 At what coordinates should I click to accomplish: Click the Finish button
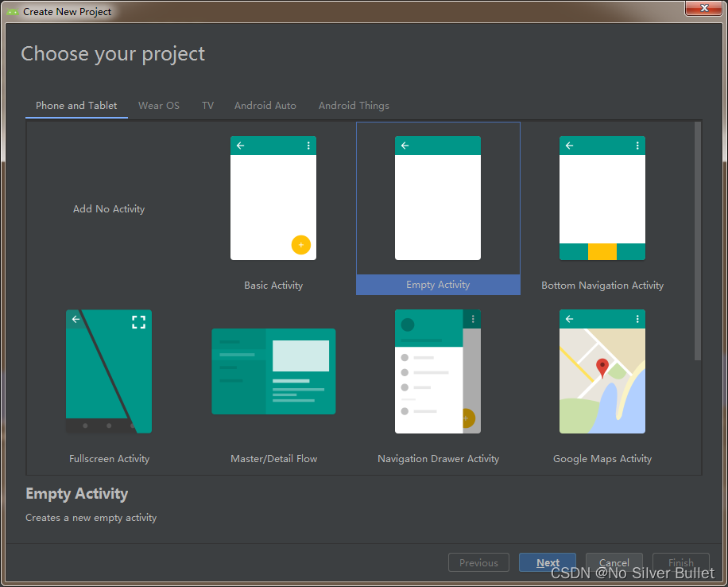tap(680, 562)
